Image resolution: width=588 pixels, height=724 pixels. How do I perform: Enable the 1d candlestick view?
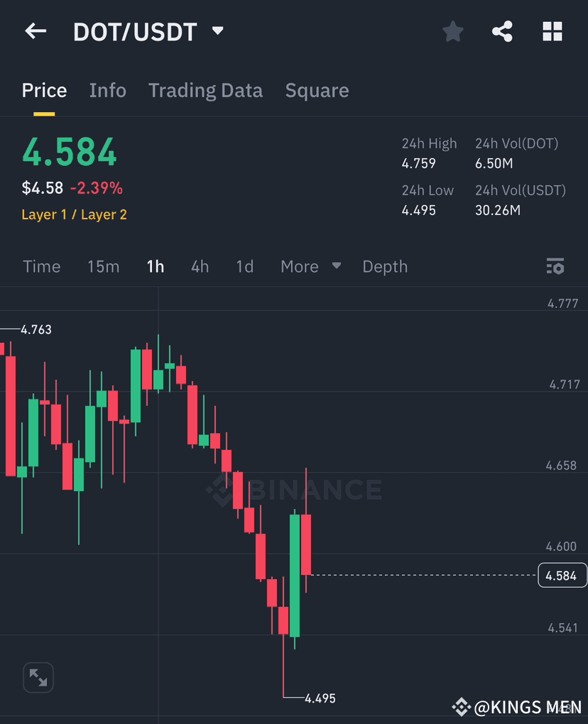click(x=244, y=266)
